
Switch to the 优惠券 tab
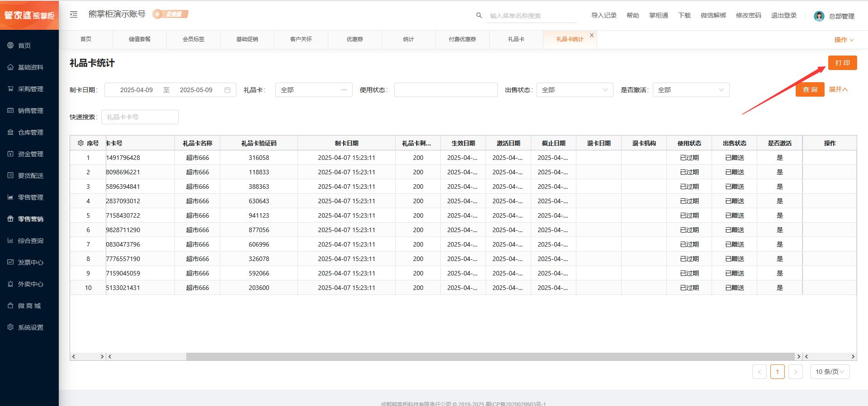pos(355,39)
